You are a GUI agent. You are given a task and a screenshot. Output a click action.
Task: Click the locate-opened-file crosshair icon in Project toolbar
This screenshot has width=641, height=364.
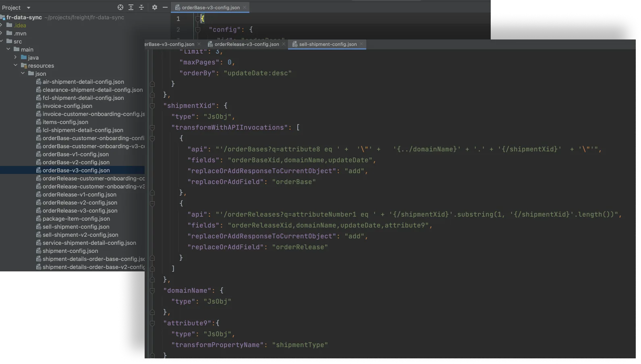click(120, 7)
